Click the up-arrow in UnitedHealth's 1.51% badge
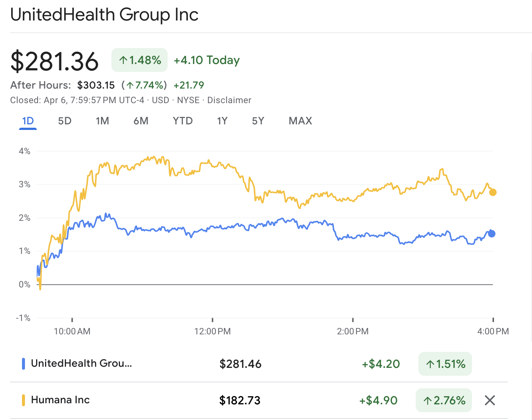Viewport: 532px width, 420px height. point(430,364)
